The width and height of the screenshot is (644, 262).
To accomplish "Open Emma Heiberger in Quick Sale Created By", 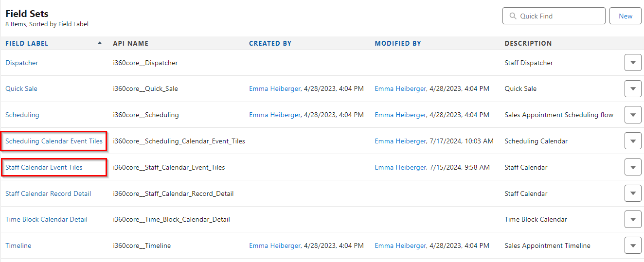I will (275, 88).
